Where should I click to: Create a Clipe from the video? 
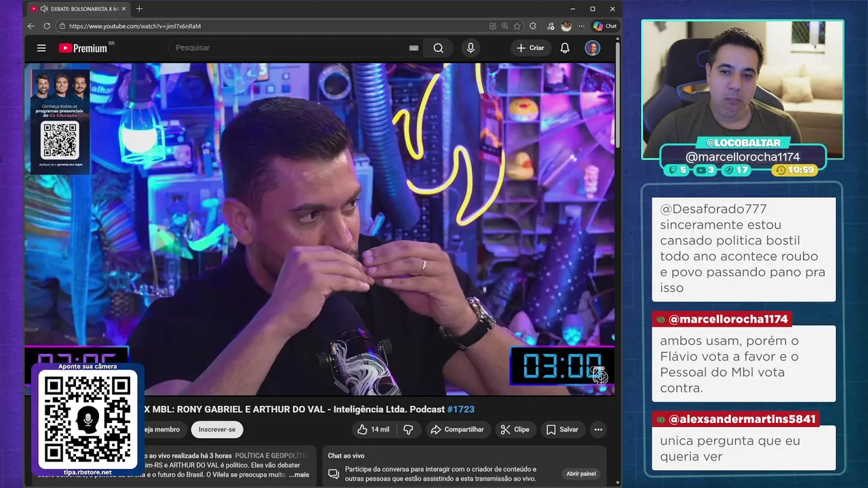click(x=515, y=430)
